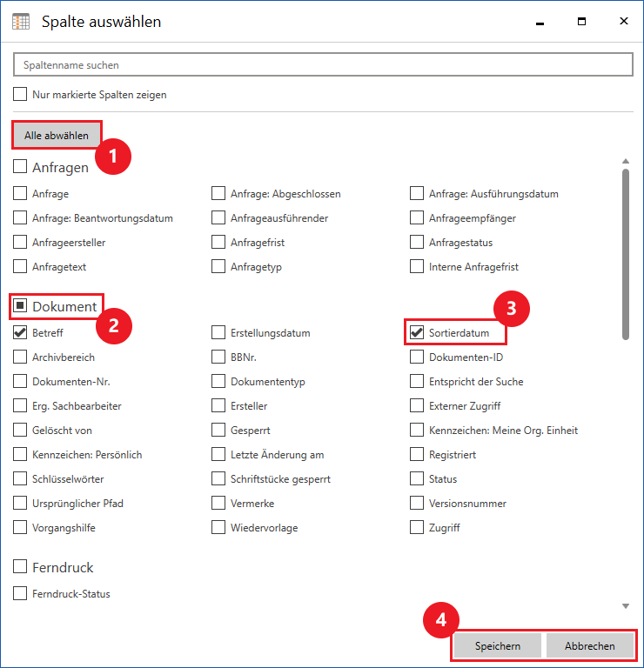Enable Anfragefrist column

coord(218,242)
